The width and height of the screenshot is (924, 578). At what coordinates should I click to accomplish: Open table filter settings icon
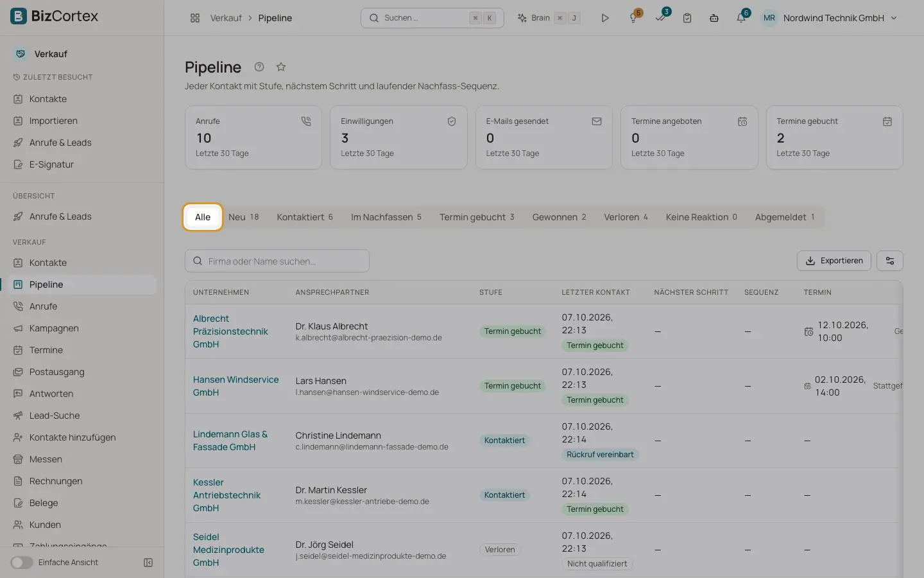click(890, 261)
